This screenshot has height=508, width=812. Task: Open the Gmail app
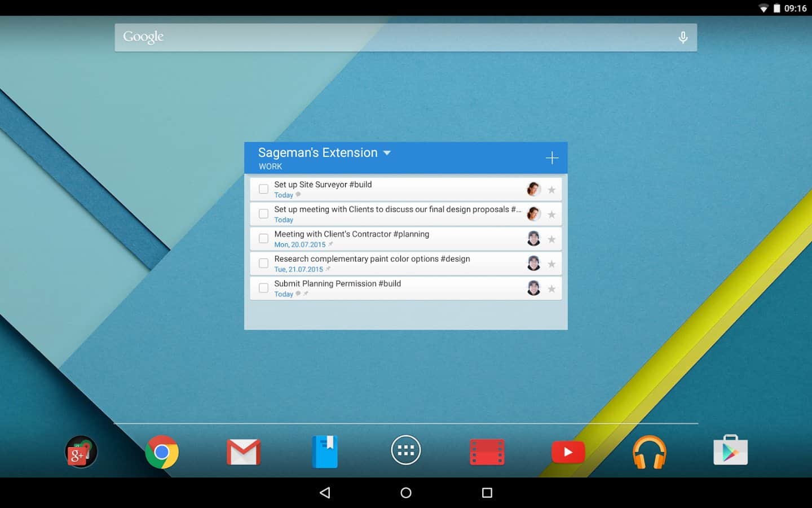coord(243,452)
